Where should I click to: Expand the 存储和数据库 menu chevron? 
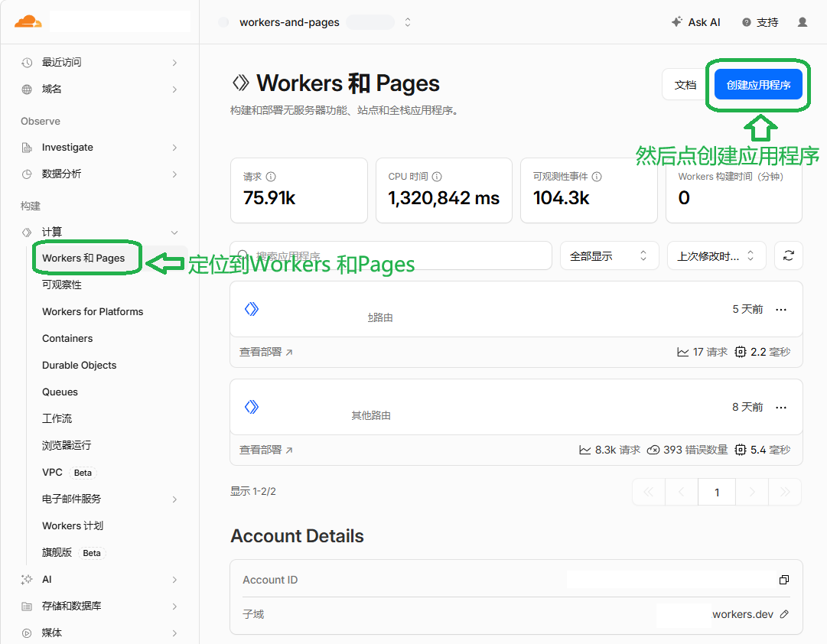pos(174,607)
